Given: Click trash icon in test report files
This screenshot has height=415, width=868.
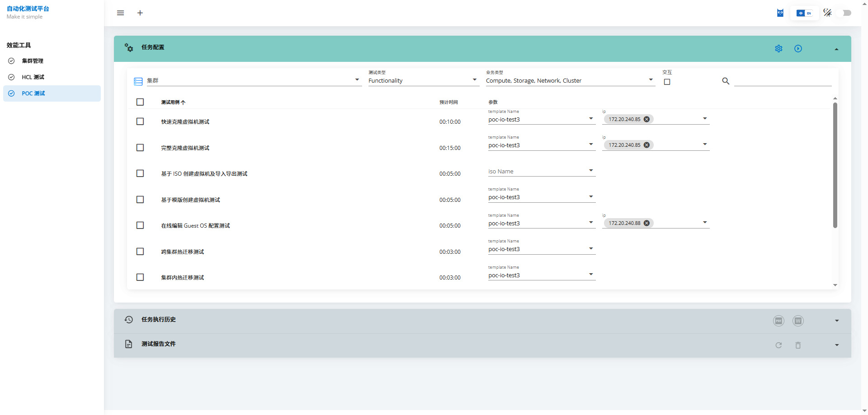Looking at the screenshot, I should click(x=798, y=345).
